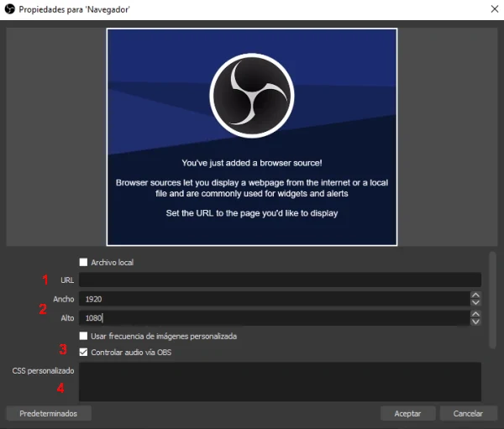This screenshot has height=429, width=504.
Task: Click the 'CSS personalizado' text area
Action: (x=280, y=382)
